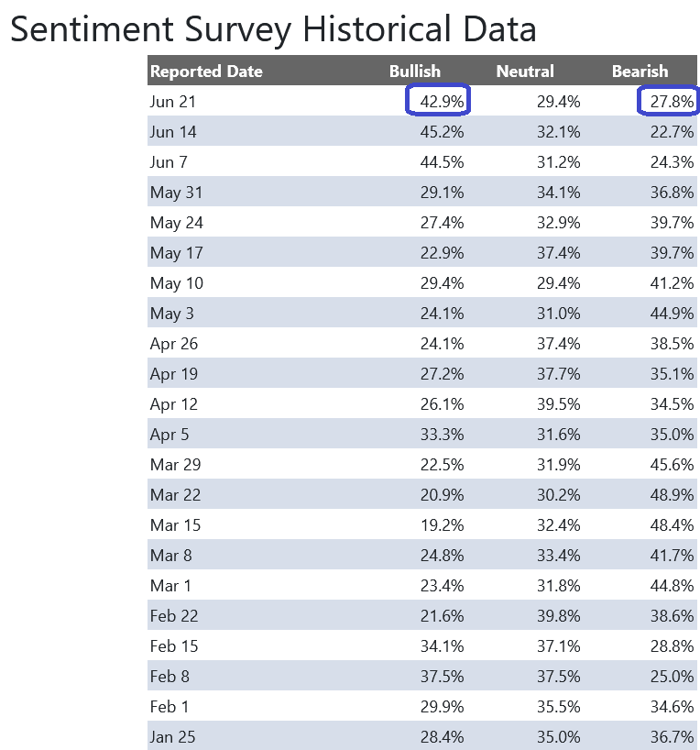Click the May 3 bearish value 44.9%
This screenshot has width=700, height=750.
[x=672, y=314]
